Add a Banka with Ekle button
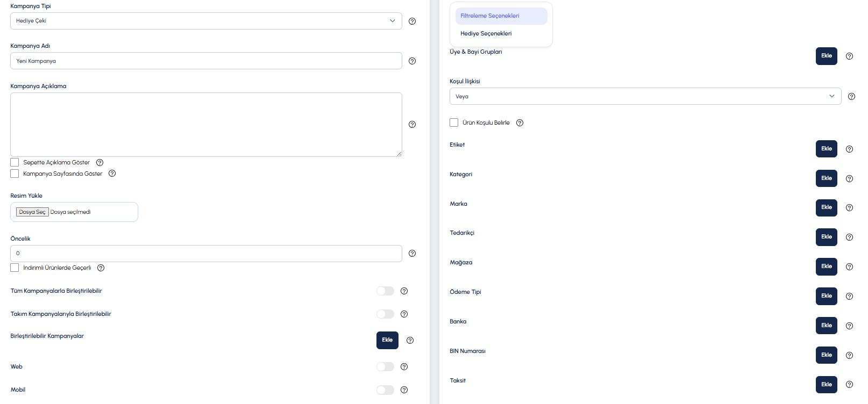 click(827, 326)
